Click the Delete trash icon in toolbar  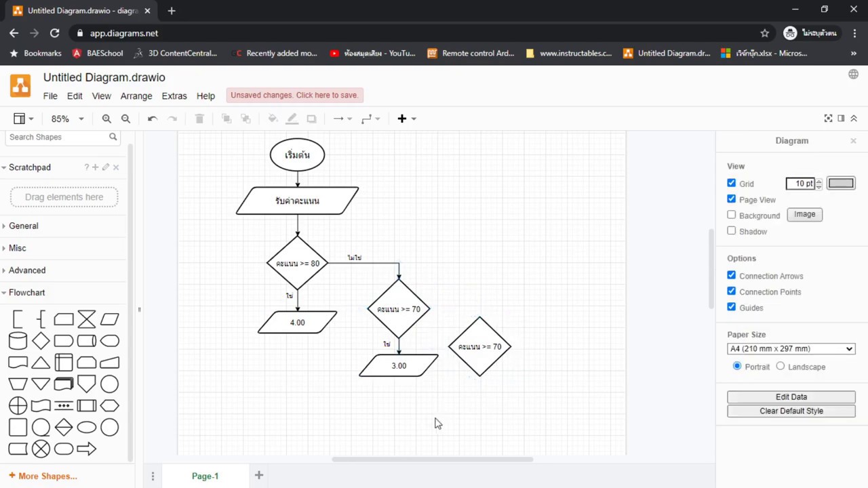[199, 119]
